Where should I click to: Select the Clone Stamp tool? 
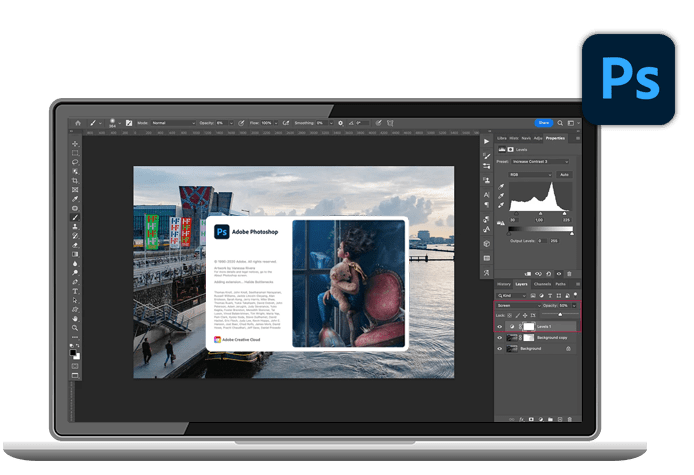tap(75, 227)
